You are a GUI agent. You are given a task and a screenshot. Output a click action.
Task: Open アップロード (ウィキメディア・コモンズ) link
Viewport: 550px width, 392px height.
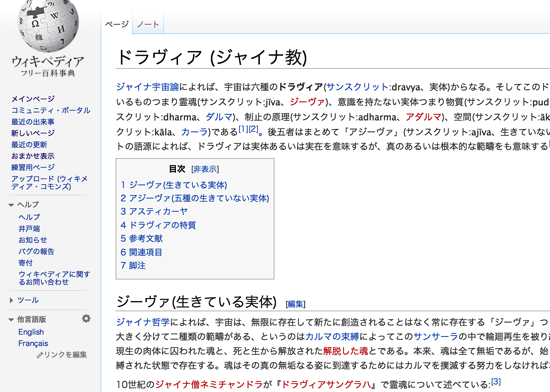click(49, 183)
